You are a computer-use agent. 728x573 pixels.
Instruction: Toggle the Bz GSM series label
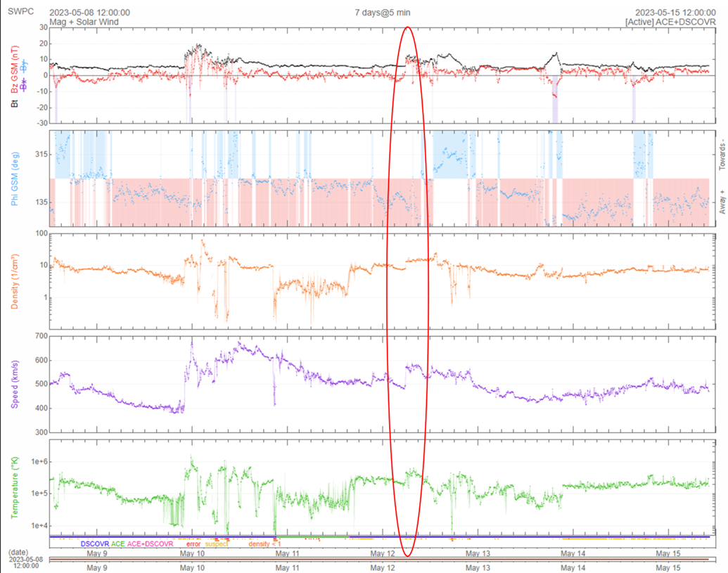15,70
